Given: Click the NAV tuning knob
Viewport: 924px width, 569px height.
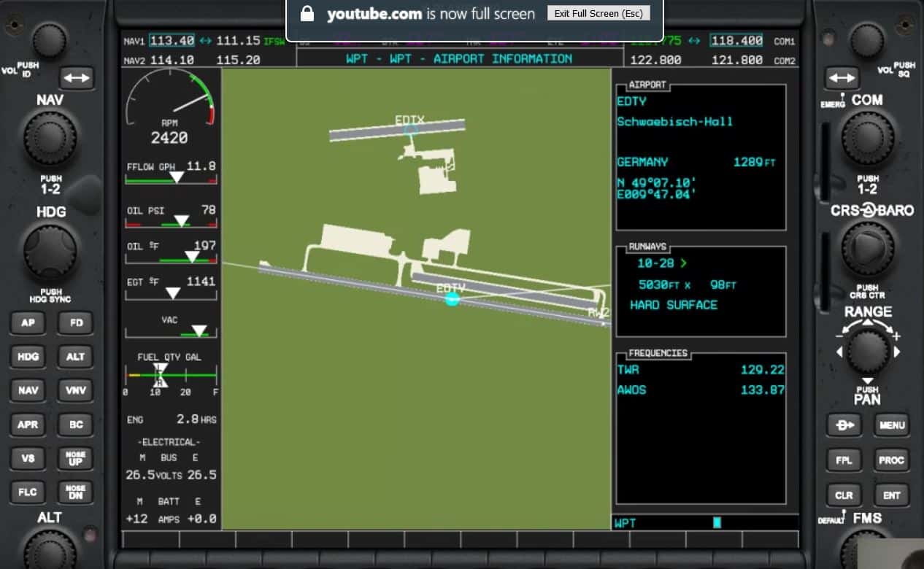Looking at the screenshot, I should pos(50,138).
